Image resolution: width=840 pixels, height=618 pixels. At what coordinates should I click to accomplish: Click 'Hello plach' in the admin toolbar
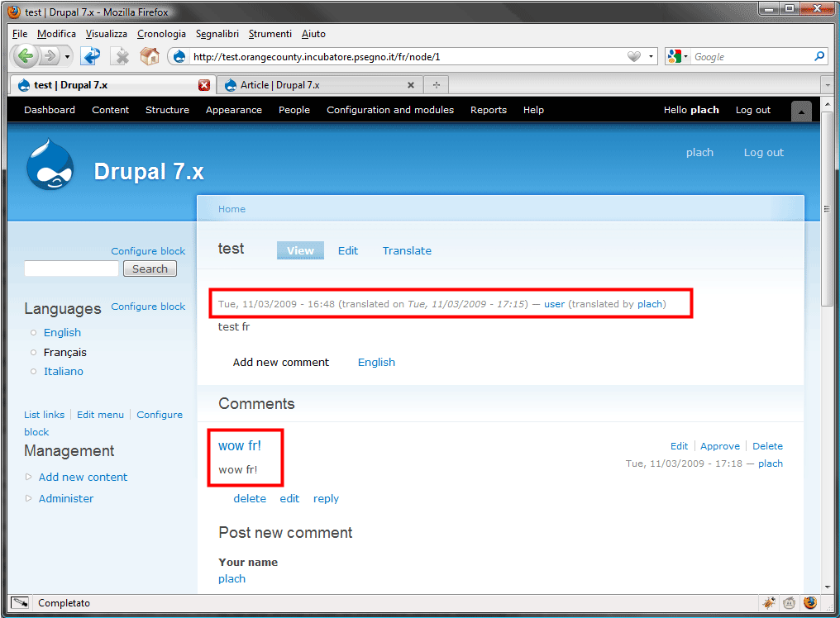click(x=691, y=110)
